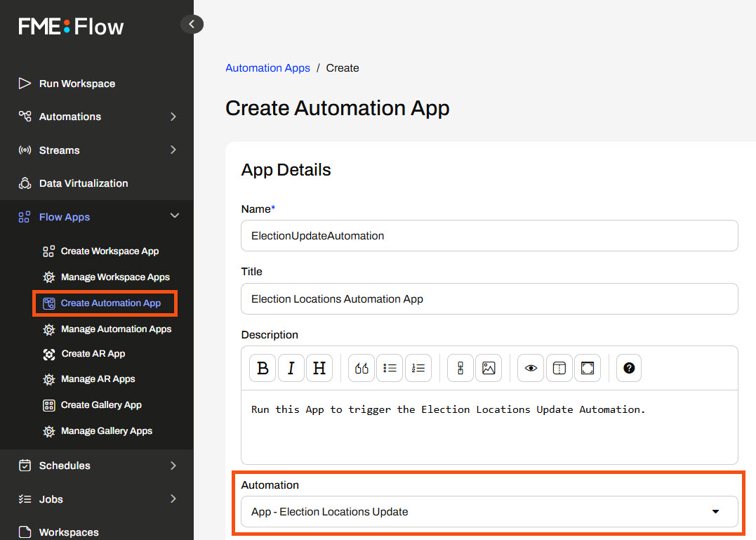
Task: Insert a numbered list
Action: click(x=418, y=369)
